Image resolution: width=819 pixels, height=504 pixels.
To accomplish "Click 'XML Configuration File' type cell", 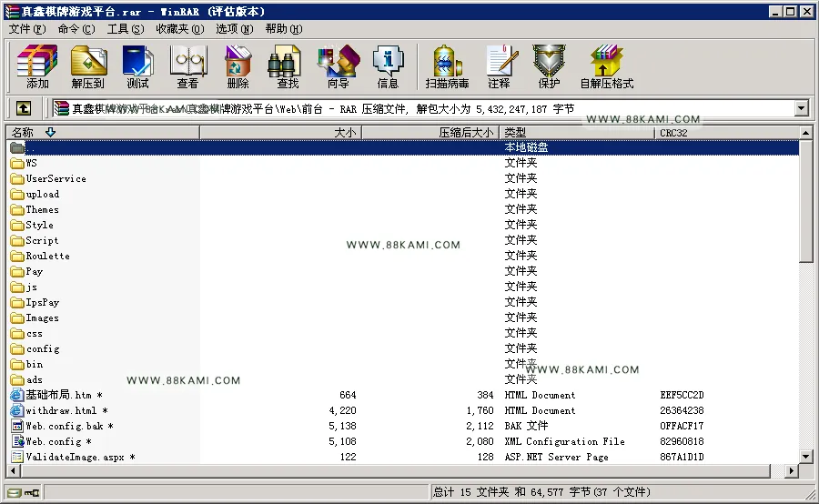I will coord(564,441).
